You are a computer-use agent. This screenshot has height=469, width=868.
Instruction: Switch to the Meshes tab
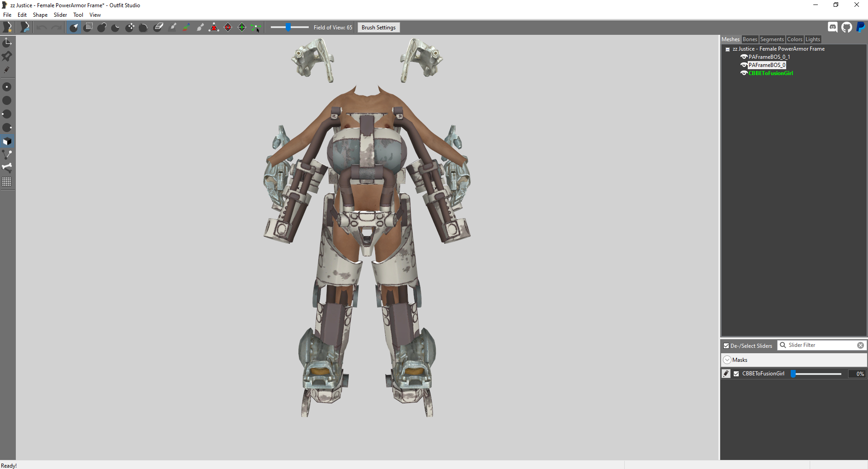point(731,39)
